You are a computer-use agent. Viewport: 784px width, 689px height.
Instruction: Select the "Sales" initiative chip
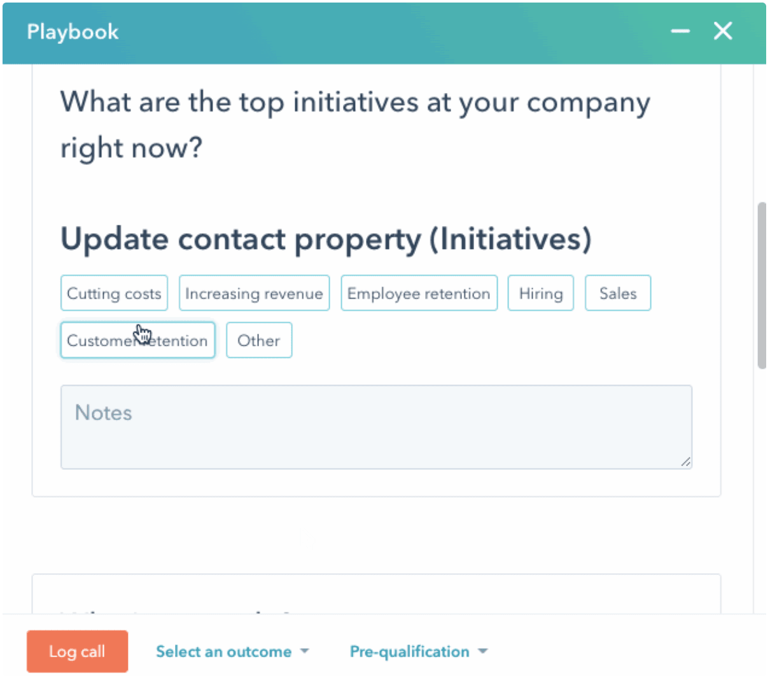tap(617, 293)
